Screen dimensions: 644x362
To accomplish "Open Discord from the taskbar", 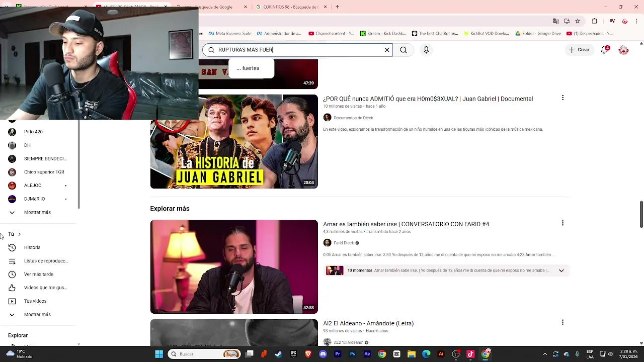I will pyautogui.click(x=323, y=354).
